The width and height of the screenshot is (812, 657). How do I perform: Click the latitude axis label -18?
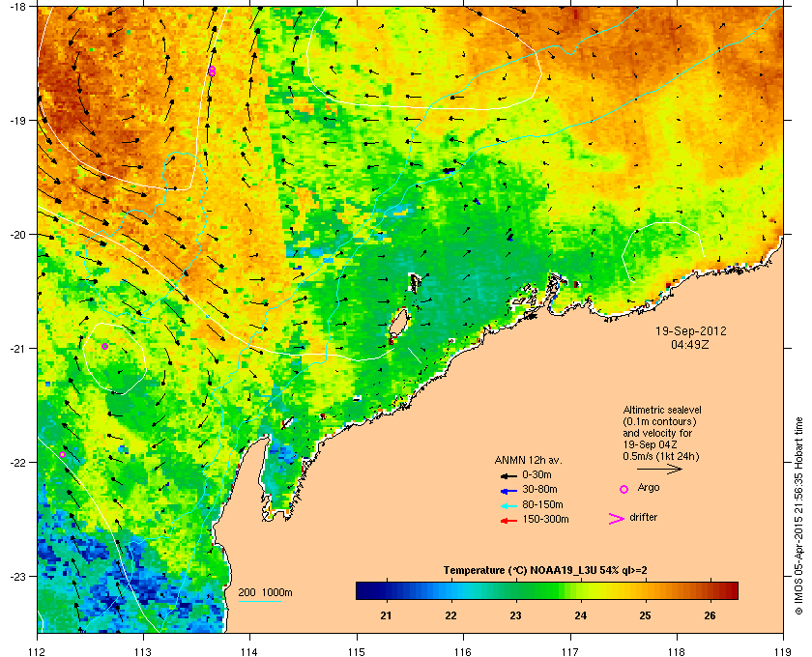pos(17,7)
